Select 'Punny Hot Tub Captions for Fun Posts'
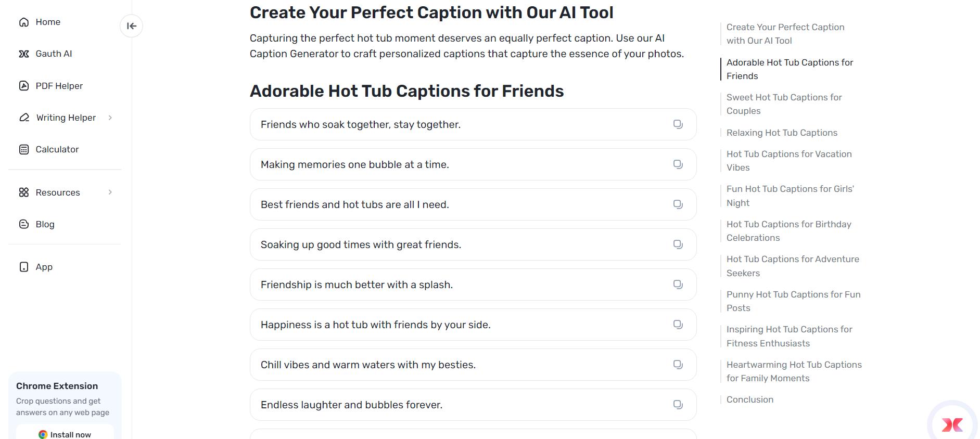Screen dimensions: 980x439 click(x=793, y=301)
